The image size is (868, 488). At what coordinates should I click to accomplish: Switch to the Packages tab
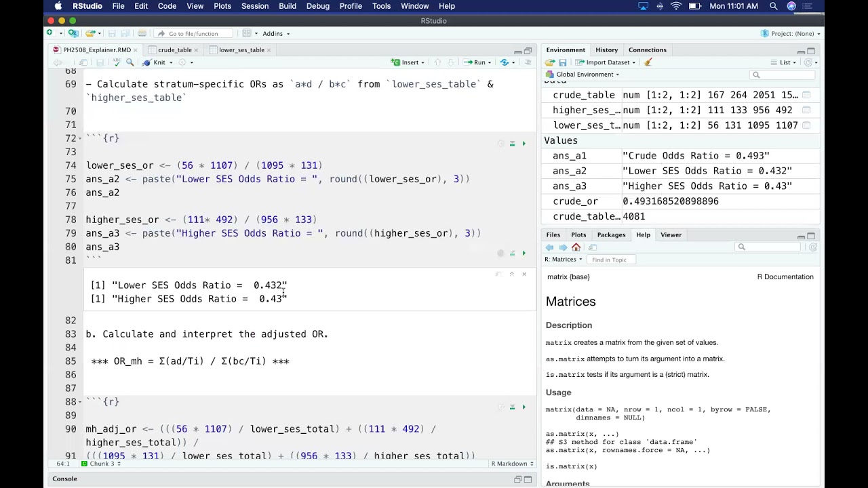pos(611,235)
